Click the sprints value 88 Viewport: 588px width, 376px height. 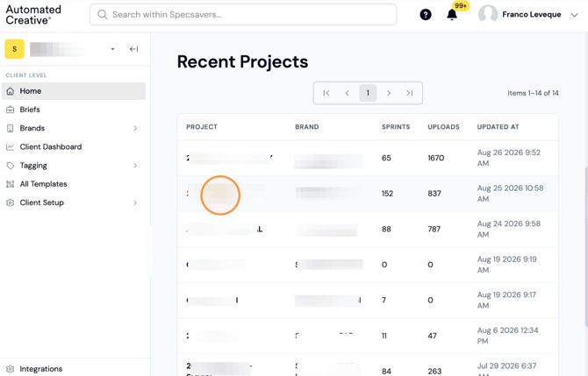386,230
